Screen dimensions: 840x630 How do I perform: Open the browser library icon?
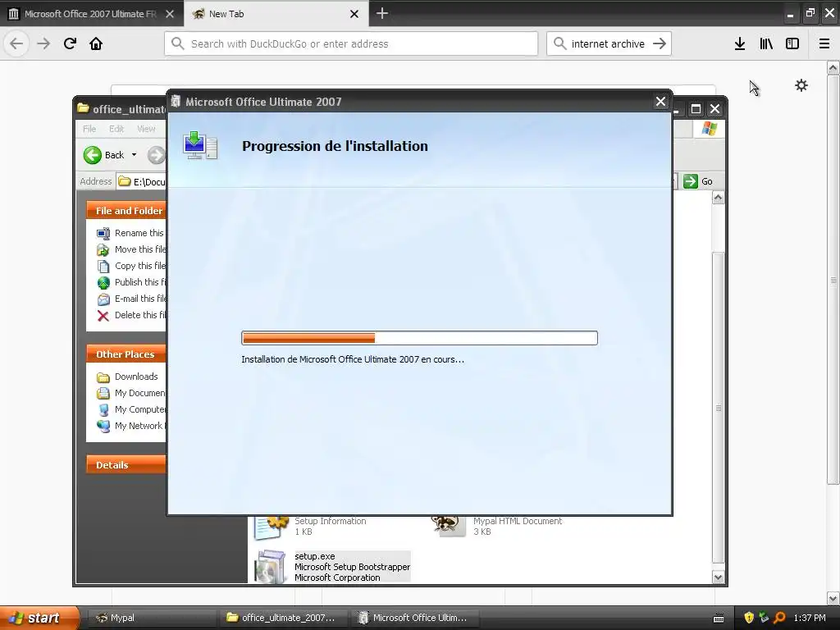pyautogui.click(x=766, y=43)
